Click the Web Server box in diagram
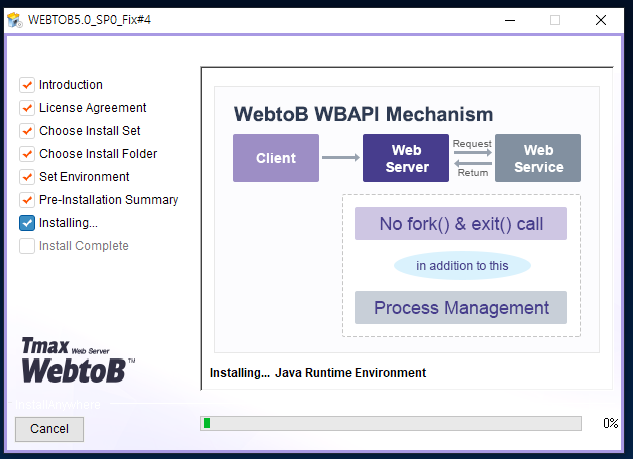 click(406, 158)
